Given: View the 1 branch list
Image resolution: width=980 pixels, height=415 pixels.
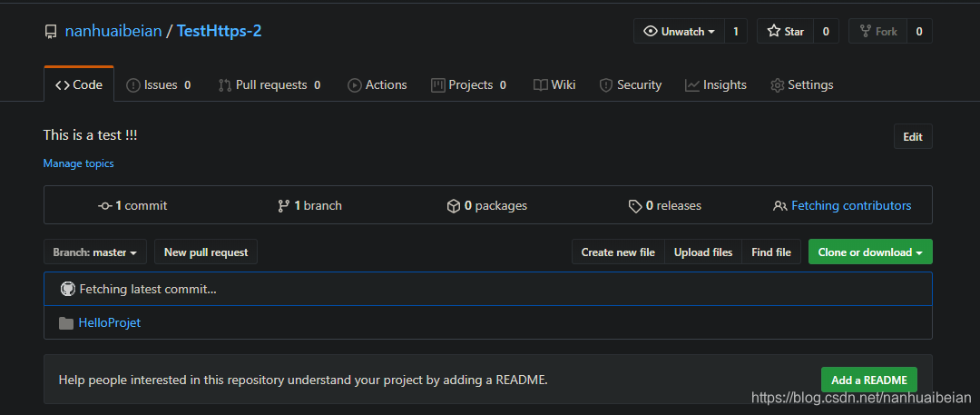Looking at the screenshot, I should [310, 205].
